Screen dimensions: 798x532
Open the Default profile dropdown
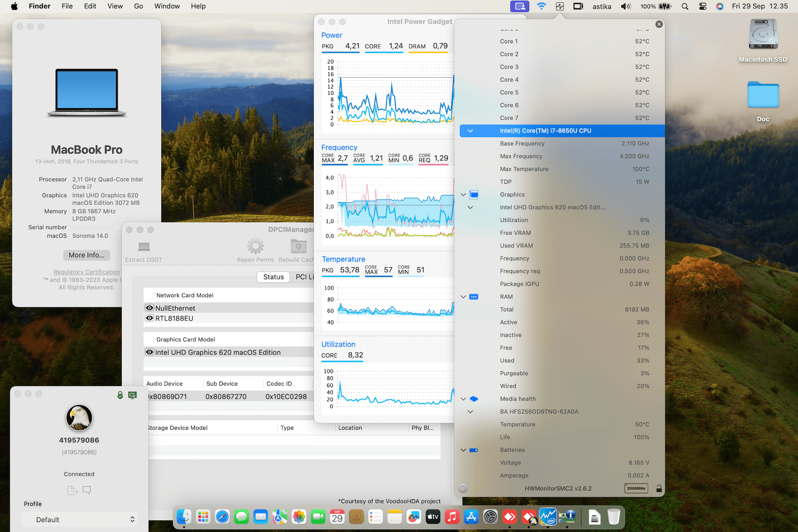coord(79,519)
